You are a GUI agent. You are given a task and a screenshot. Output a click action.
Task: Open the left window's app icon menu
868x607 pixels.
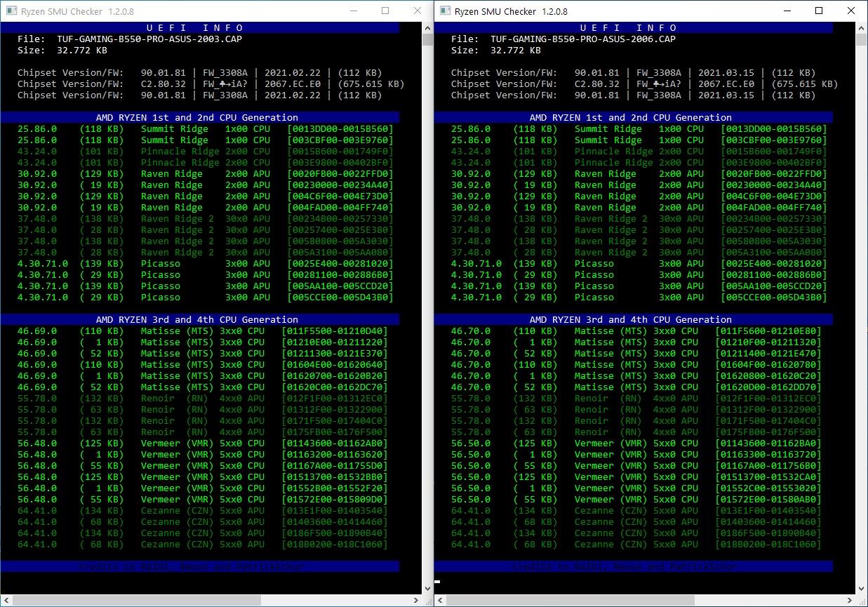pyautogui.click(x=11, y=11)
